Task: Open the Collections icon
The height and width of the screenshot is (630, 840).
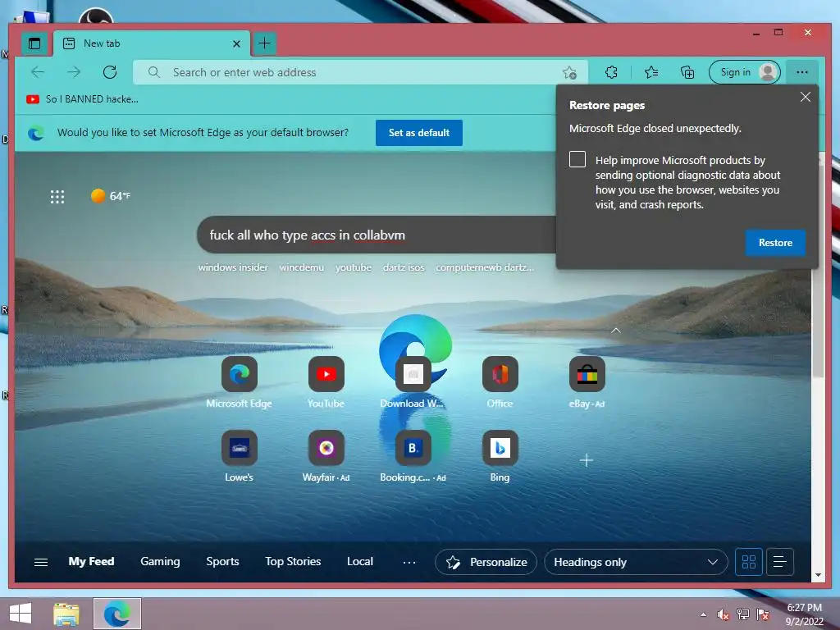Action: pos(687,72)
